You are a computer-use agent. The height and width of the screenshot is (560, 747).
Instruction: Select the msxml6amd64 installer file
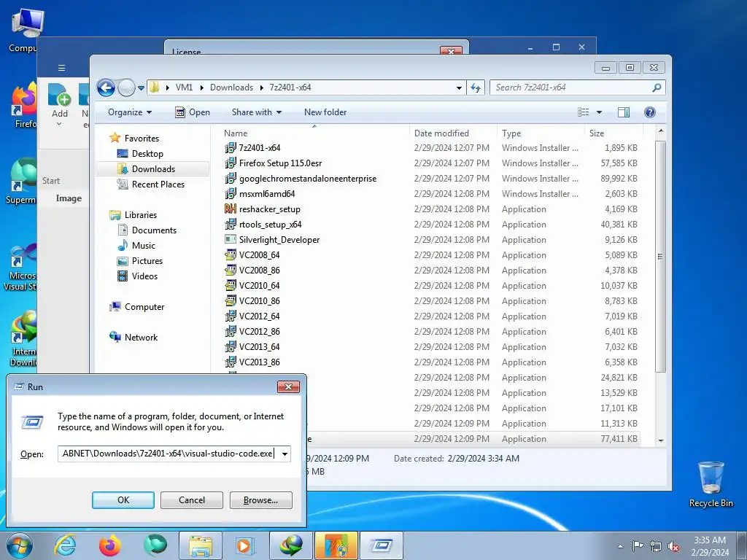267,194
